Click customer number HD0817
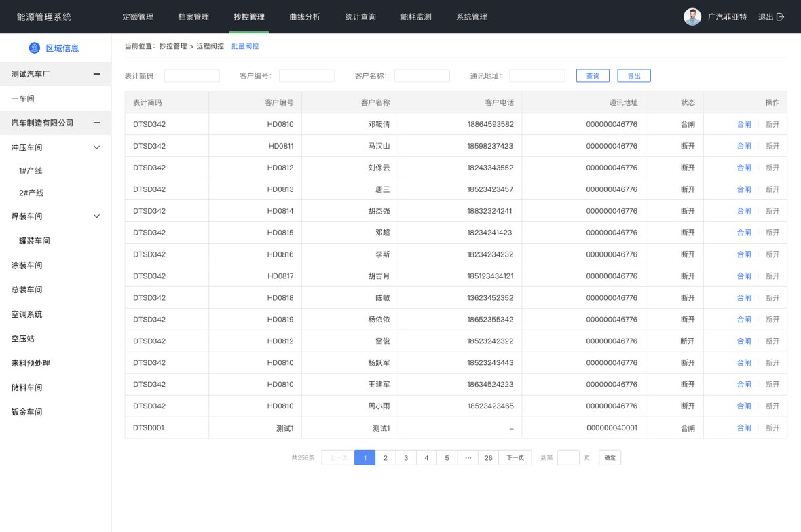 click(280, 276)
